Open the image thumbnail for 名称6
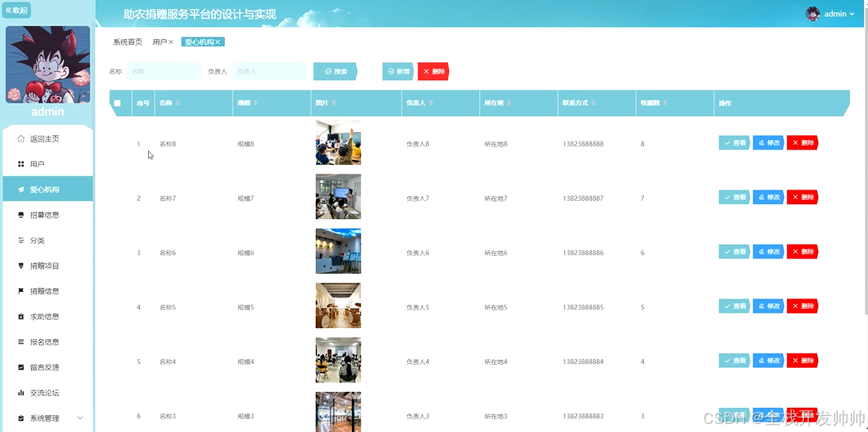868x432 pixels. pos(338,251)
